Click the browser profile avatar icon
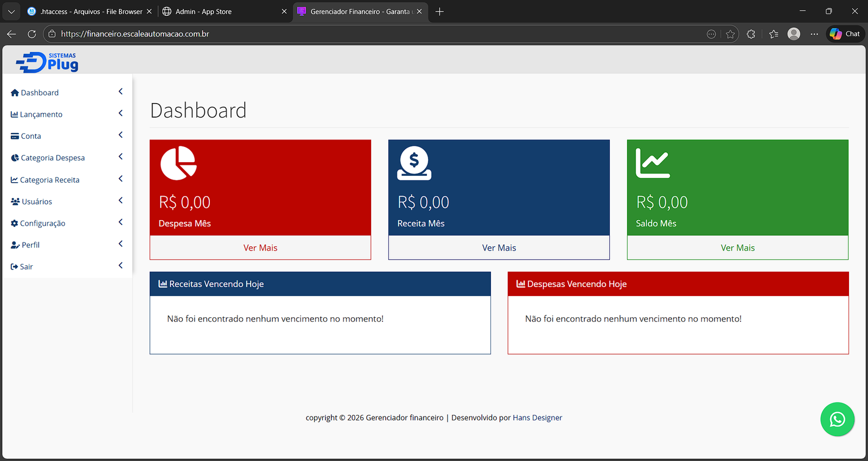Screen dimensions: 868x461 [x=794, y=34]
